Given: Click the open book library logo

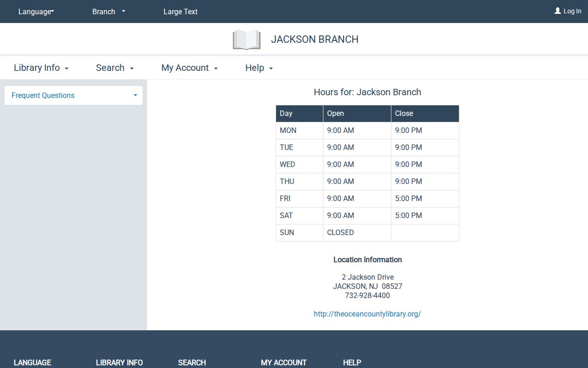Looking at the screenshot, I should 247,40.
